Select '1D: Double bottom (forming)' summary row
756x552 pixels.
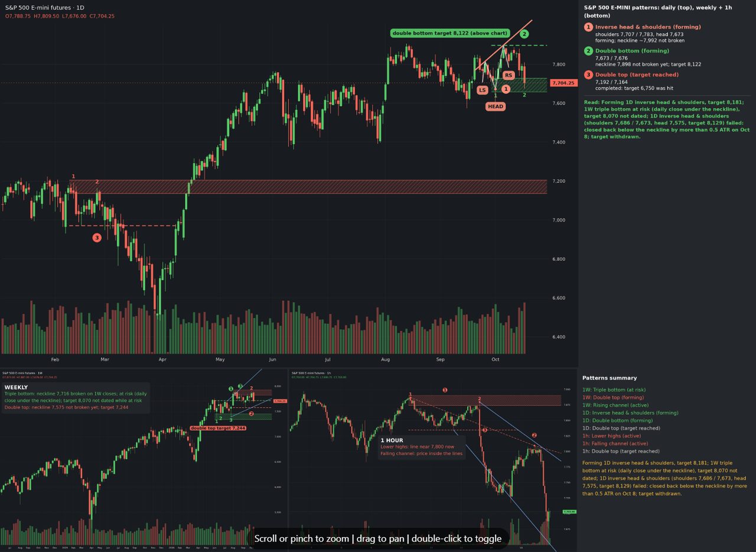(x=617, y=421)
